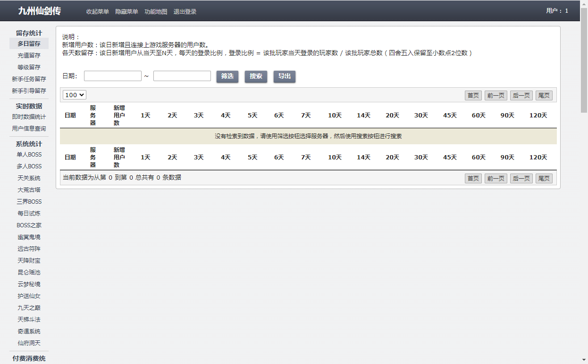Screen dimensions: 588x364
Task: Open 大荒古塔 sidebar link
Action: coord(29,190)
